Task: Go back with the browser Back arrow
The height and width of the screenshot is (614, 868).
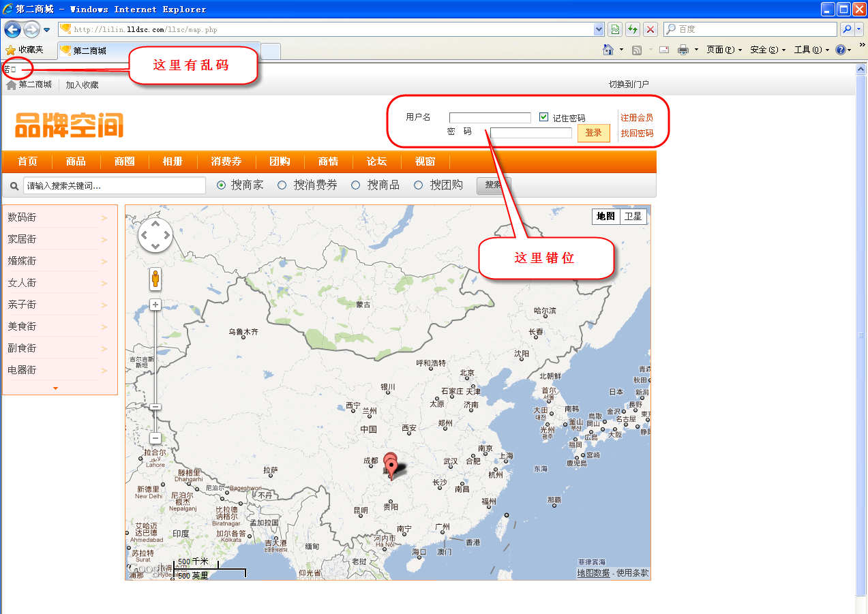Action: tap(12, 29)
